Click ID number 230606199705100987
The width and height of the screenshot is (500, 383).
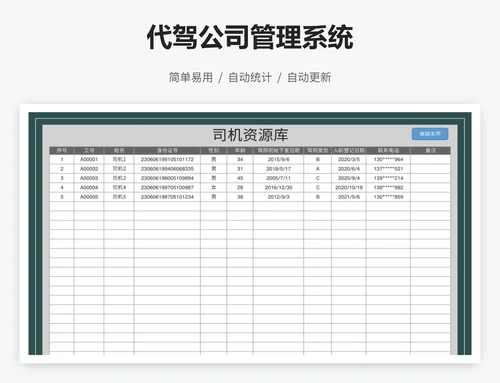(x=167, y=188)
